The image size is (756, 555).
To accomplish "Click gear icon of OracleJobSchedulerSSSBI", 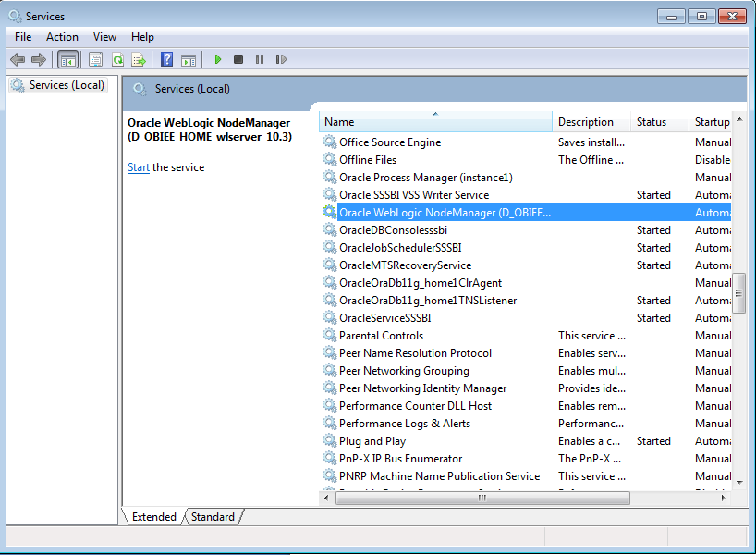I will [330, 247].
